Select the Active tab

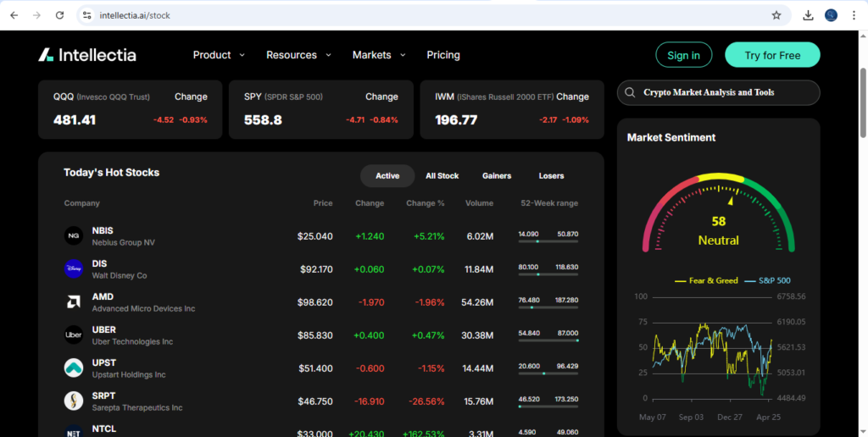(x=387, y=176)
